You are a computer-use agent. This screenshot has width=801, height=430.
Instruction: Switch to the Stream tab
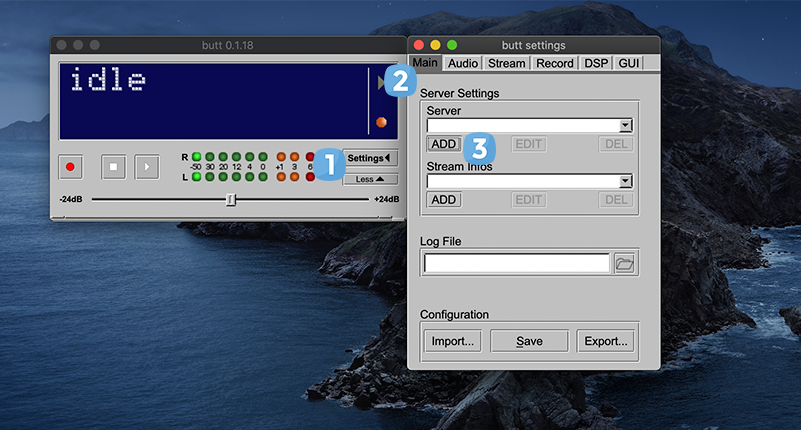click(x=506, y=63)
